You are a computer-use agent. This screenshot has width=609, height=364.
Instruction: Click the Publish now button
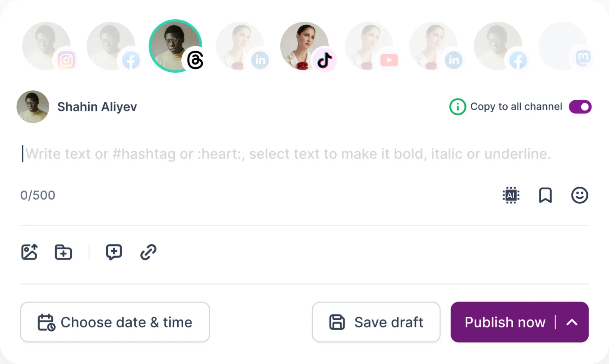point(504,322)
